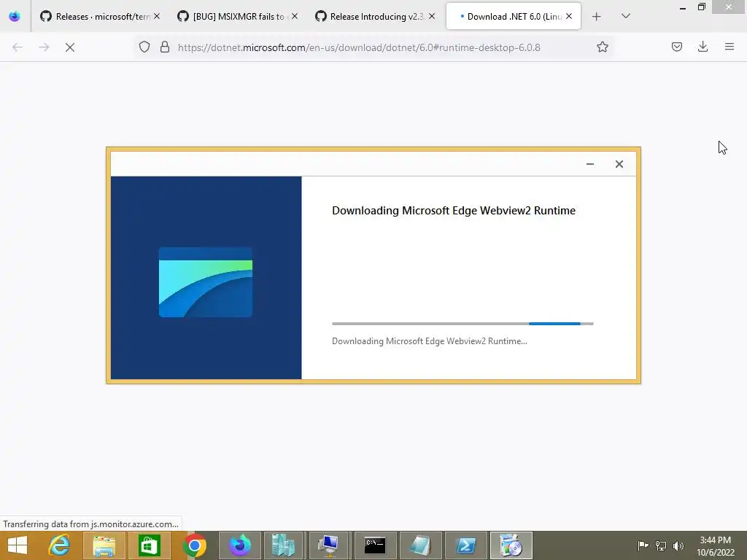747x560 pixels.
Task: Minimize the WebView2 installer dialog
Action: click(x=590, y=164)
